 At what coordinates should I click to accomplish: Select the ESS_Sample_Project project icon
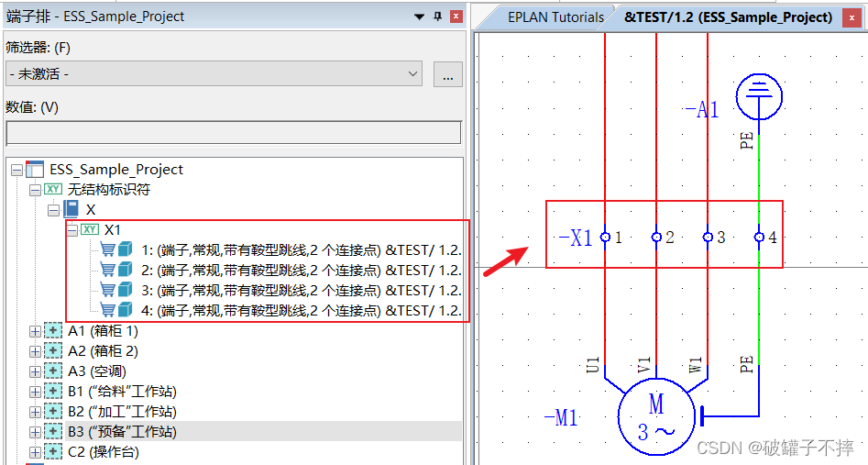pos(35,169)
